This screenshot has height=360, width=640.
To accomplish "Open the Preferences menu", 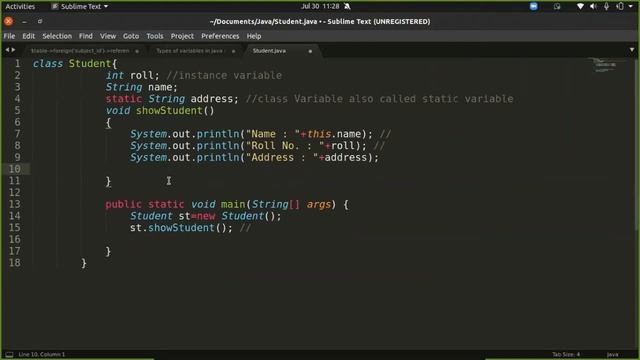I will (x=220, y=36).
